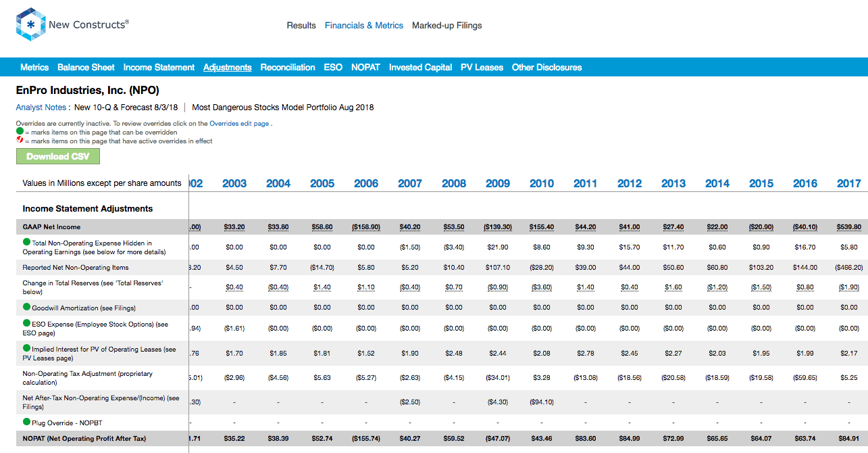The image size is (868, 453).
Task: Click the GAAP Net Income row label
Action: pyautogui.click(x=51, y=227)
